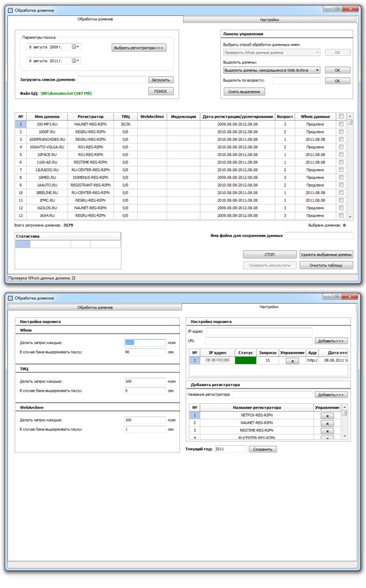This screenshot has height=588, width=366.
Task: Confirm OK next to age field
Action: 337,81
